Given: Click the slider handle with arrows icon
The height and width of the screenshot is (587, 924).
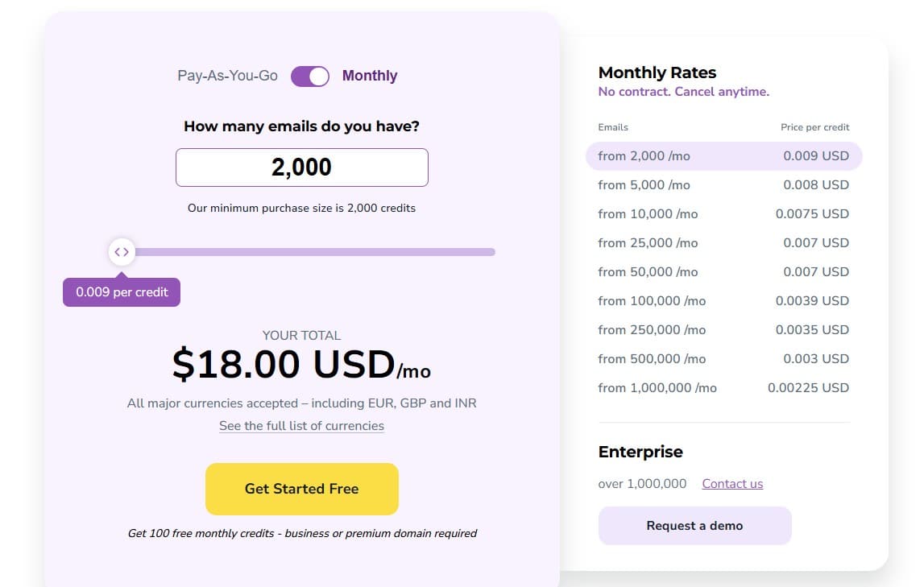Looking at the screenshot, I should click(122, 251).
